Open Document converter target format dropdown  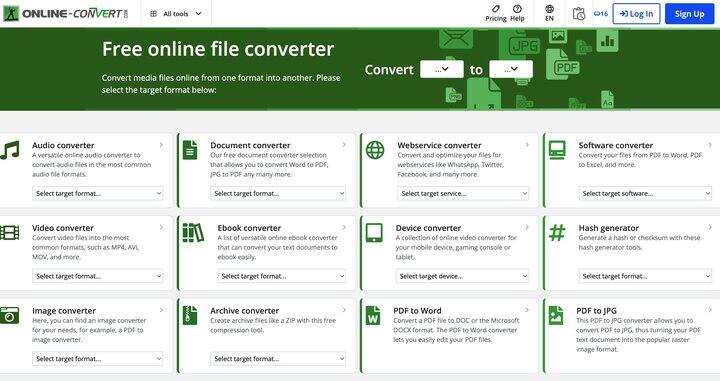point(278,193)
